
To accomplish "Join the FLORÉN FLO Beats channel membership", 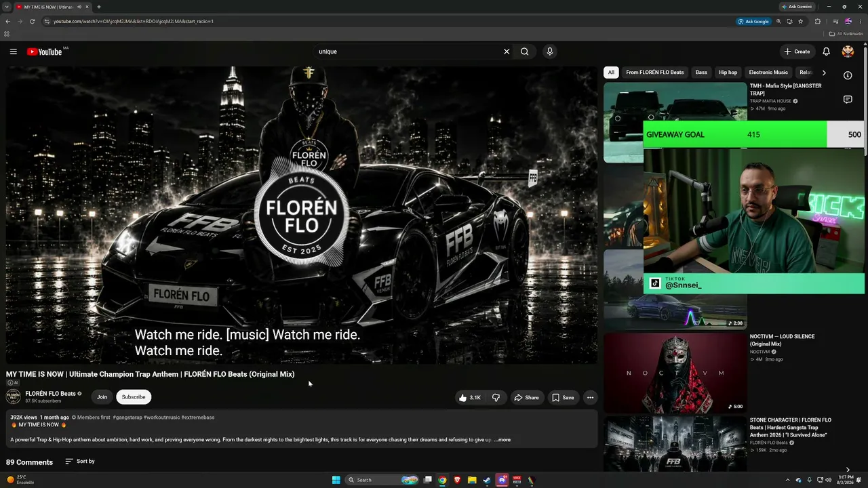I will point(102,397).
